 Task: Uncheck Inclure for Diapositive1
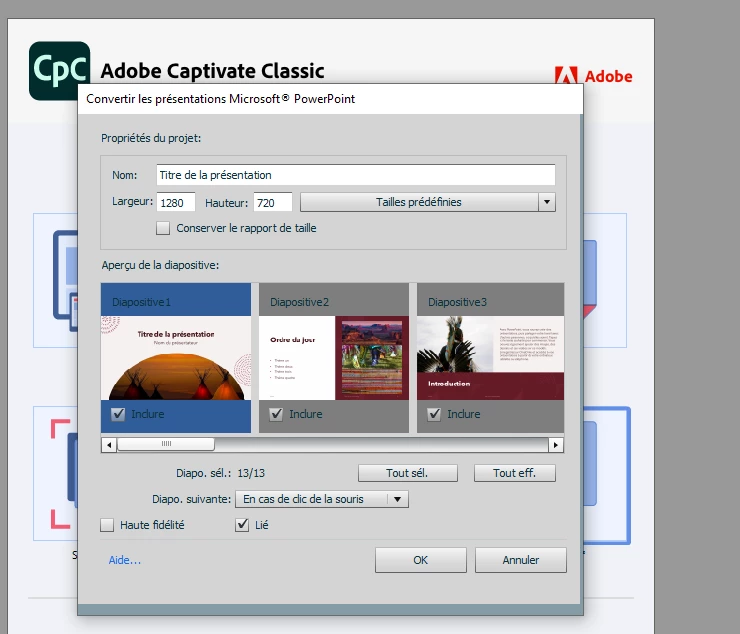(118, 414)
